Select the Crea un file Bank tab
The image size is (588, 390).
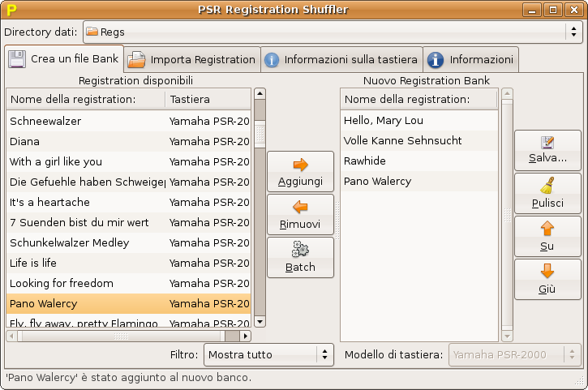coord(64,58)
